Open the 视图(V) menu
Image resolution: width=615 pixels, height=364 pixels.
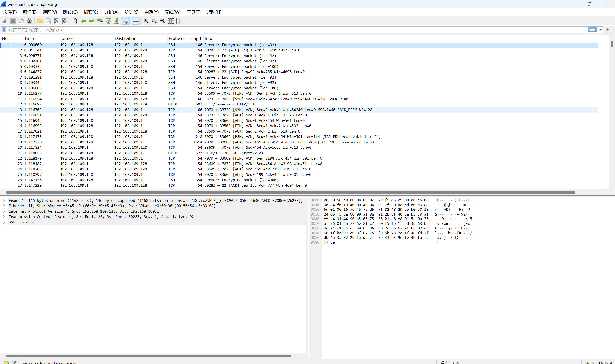coord(50,12)
